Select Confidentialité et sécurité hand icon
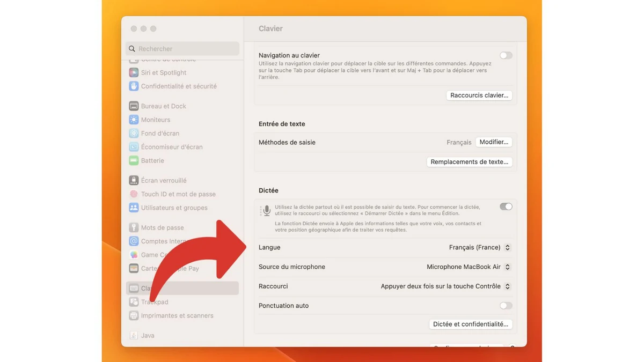The image size is (644, 362). [x=134, y=86]
